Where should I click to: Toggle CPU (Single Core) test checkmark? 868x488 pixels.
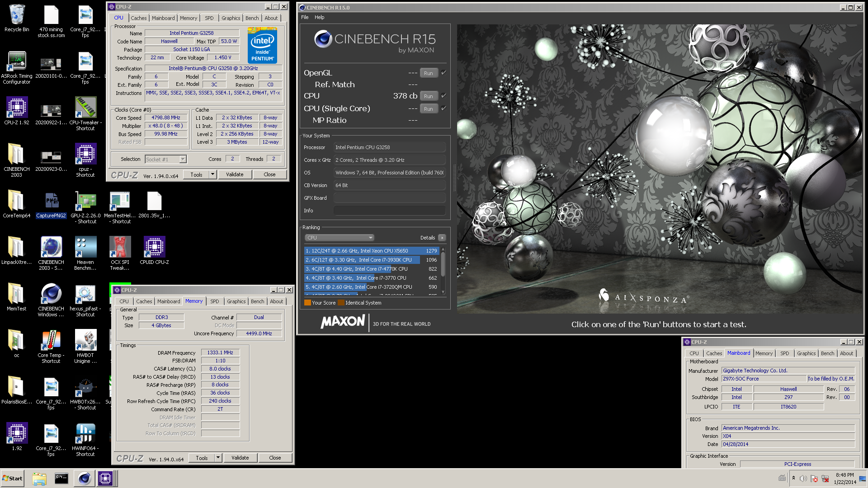443,108
